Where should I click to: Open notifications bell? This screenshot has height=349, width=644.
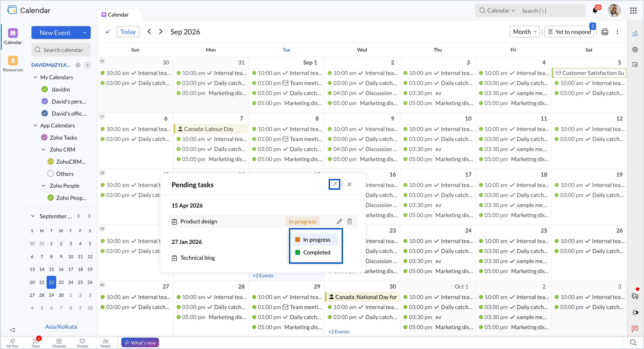[595, 10]
